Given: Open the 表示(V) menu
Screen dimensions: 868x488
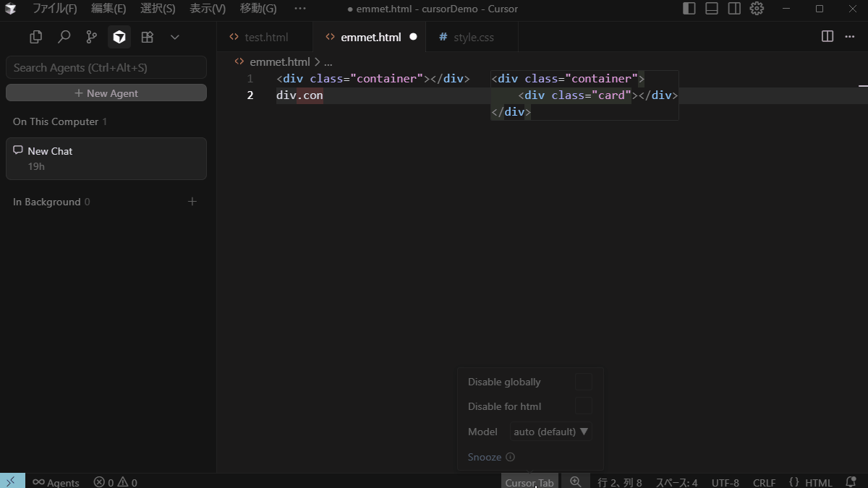Looking at the screenshot, I should 208,9.
